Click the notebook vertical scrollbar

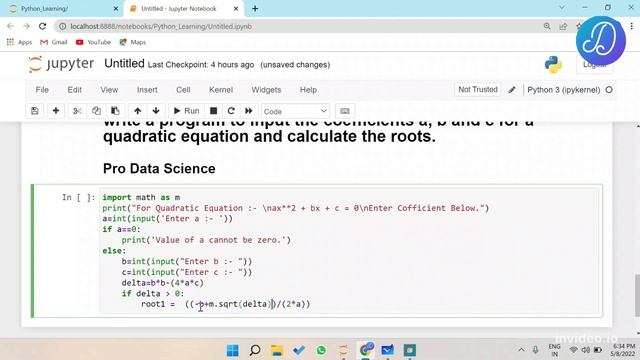click(637, 296)
